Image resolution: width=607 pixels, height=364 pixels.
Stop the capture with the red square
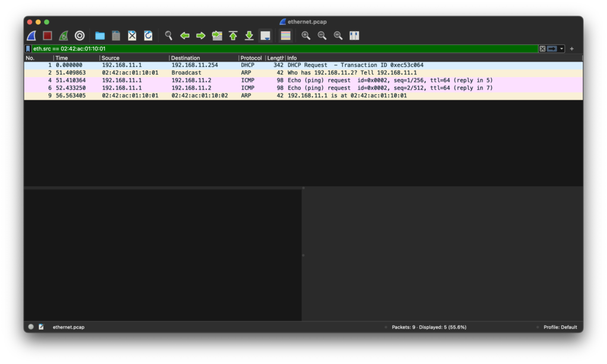click(47, 36)
